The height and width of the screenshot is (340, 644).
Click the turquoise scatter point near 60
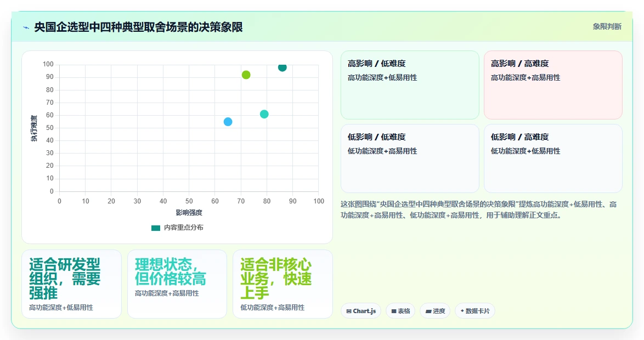264,114
